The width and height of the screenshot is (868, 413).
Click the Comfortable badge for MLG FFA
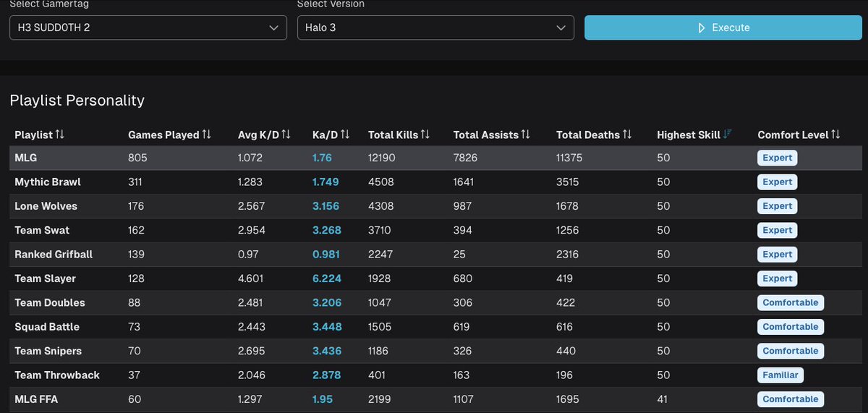click(791, 399)
